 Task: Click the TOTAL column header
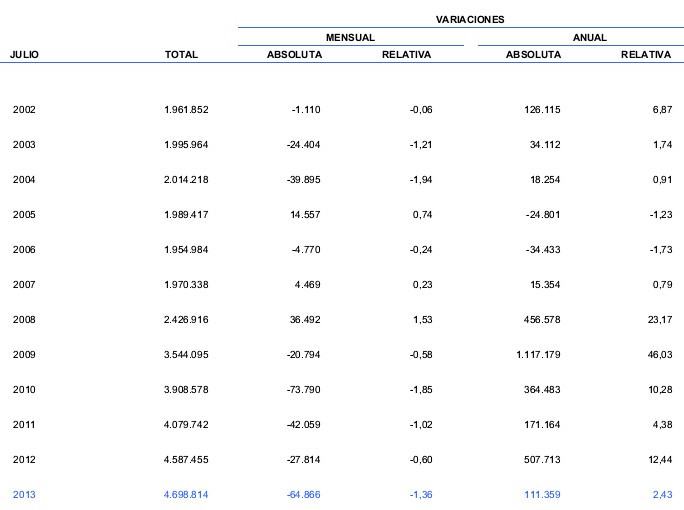[x=181, y=55]
